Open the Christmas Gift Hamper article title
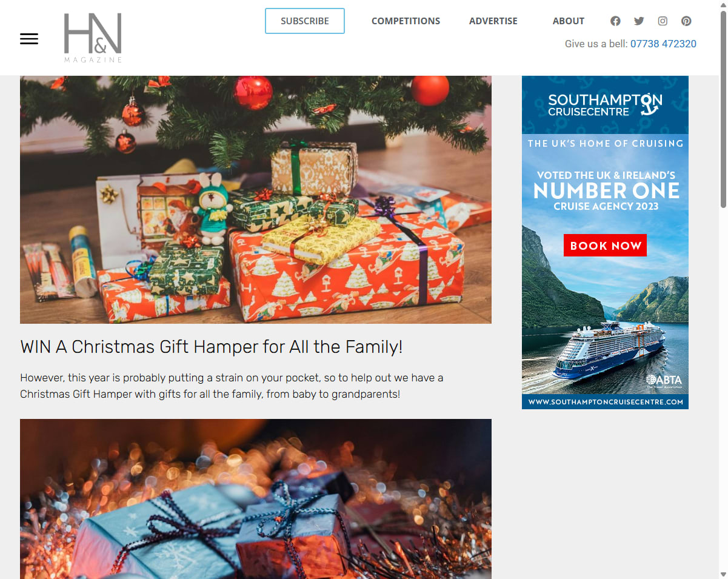 212,347
